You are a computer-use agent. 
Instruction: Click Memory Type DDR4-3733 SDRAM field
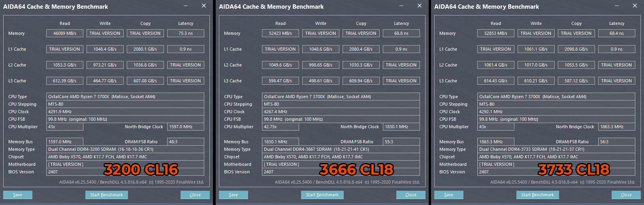point(556,149)
